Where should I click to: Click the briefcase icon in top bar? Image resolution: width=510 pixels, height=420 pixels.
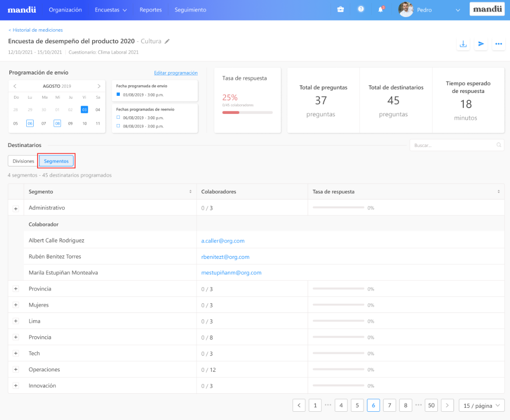(340, 9)
